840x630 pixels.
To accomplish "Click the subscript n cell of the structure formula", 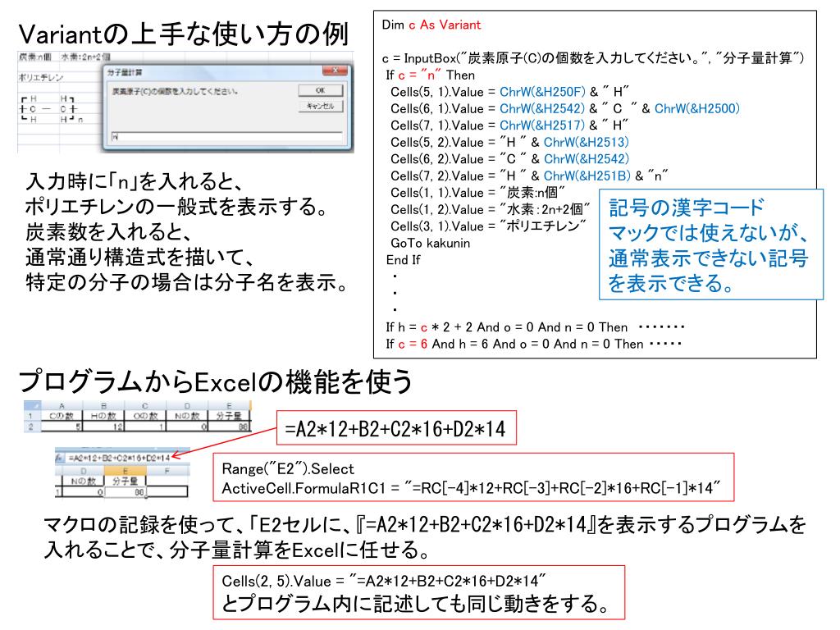I will click(80, 120).
